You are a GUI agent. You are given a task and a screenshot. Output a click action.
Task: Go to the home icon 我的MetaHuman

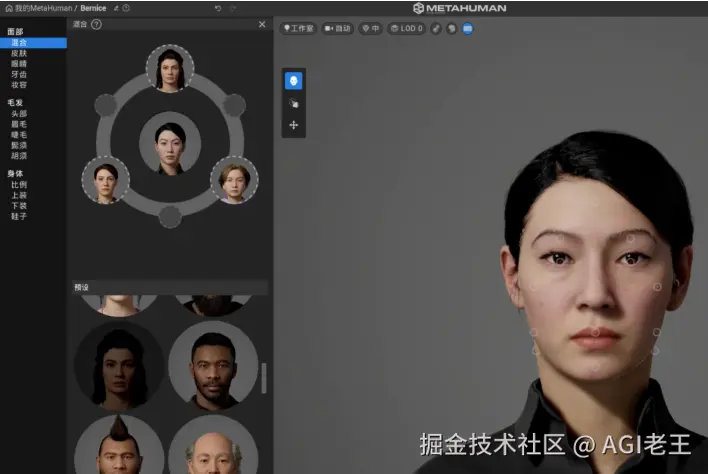(x=9, y=8)
